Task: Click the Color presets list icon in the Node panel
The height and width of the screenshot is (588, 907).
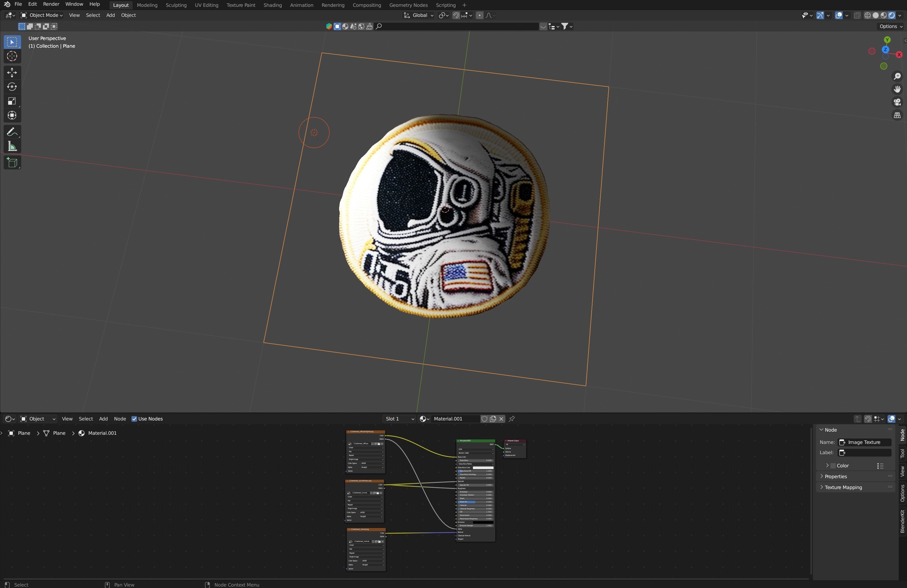Action: [880, 466]
